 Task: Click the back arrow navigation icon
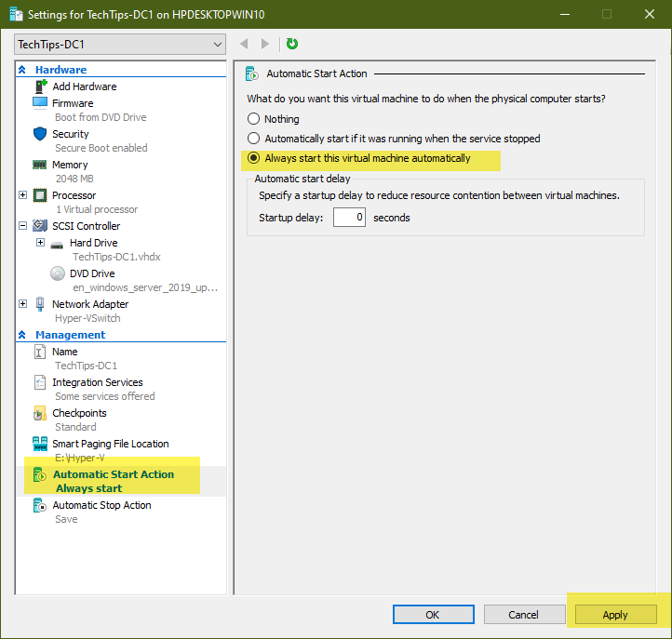[x=244, y=44]
